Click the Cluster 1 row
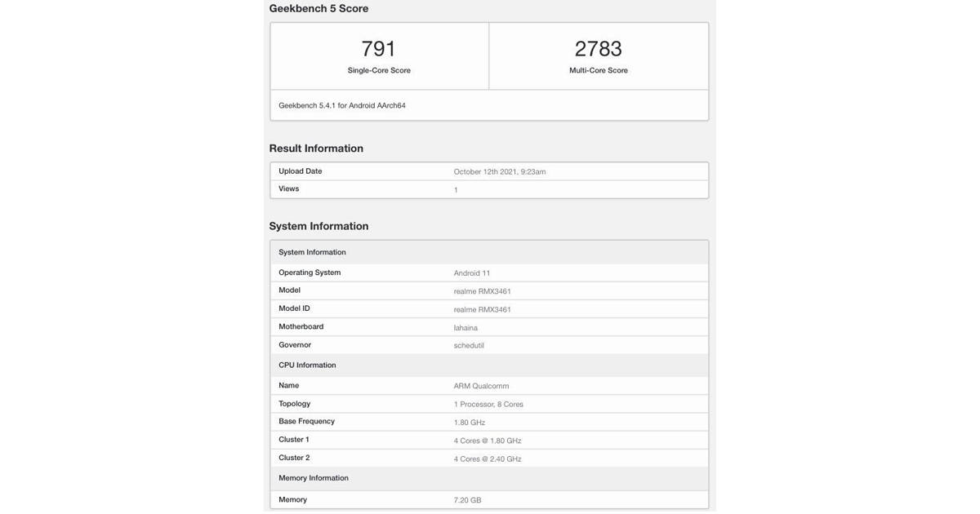This screenshot has width=980, height=514. click(292, 436)
